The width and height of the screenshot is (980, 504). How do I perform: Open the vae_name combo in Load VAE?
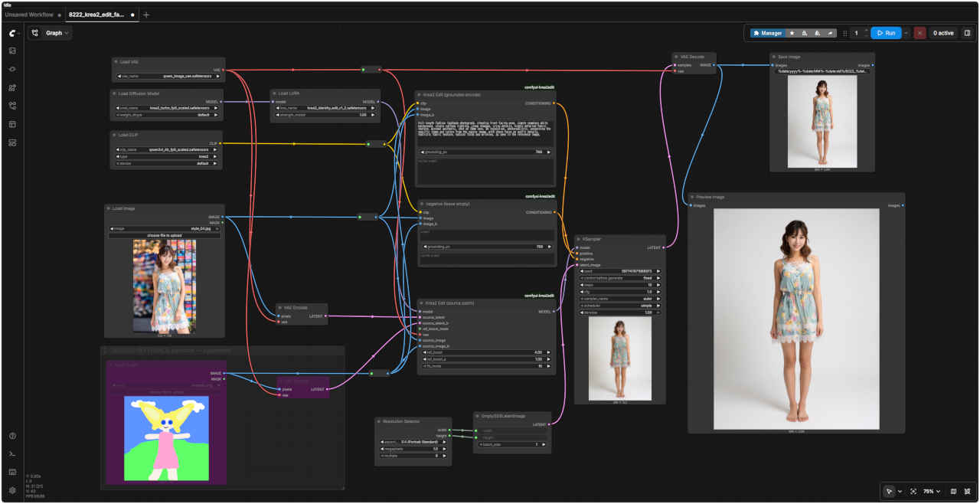(168, 77)
